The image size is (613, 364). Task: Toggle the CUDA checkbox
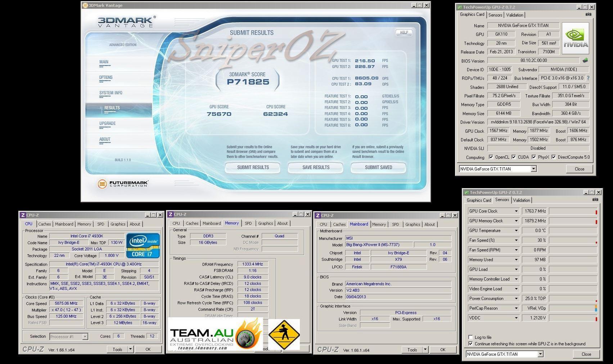(514, 157)
